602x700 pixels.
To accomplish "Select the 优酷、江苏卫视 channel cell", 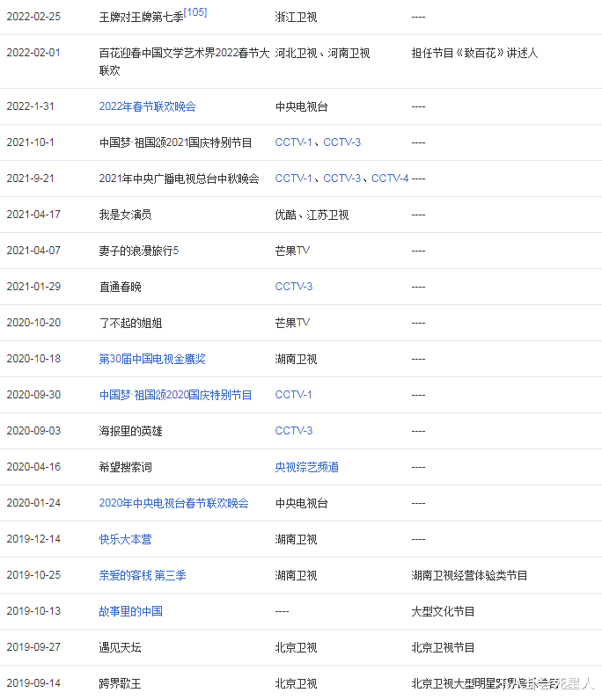I will [312, 215].
